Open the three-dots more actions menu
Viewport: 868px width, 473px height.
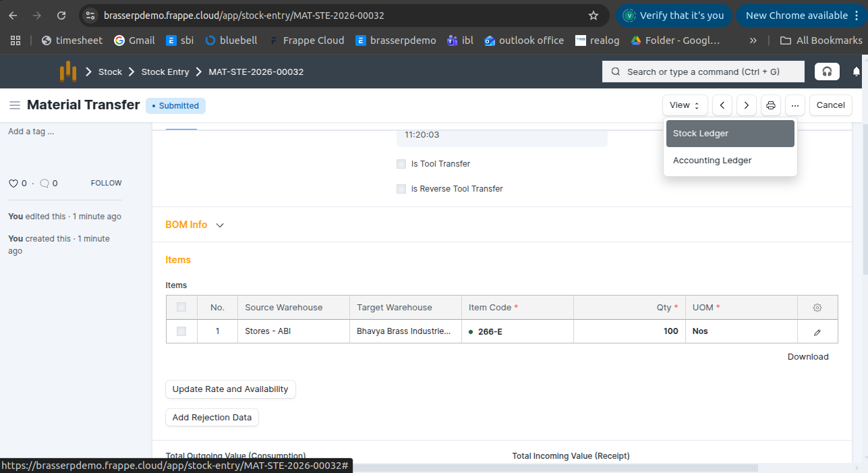point(795,105)
